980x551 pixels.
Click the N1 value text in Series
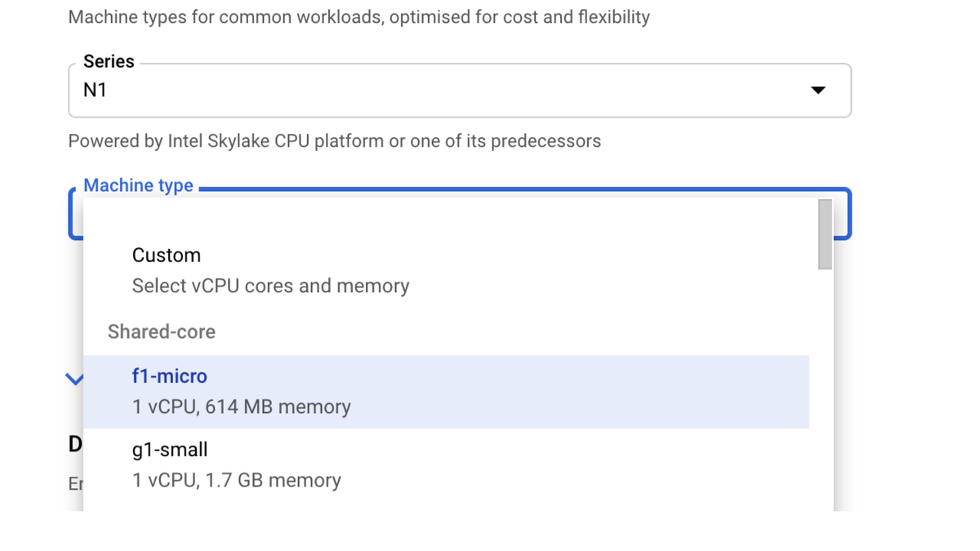tap(96, 91)
